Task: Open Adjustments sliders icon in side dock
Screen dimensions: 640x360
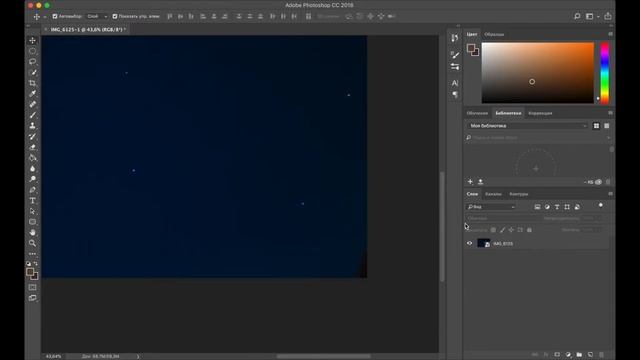Action: point(455,67)
